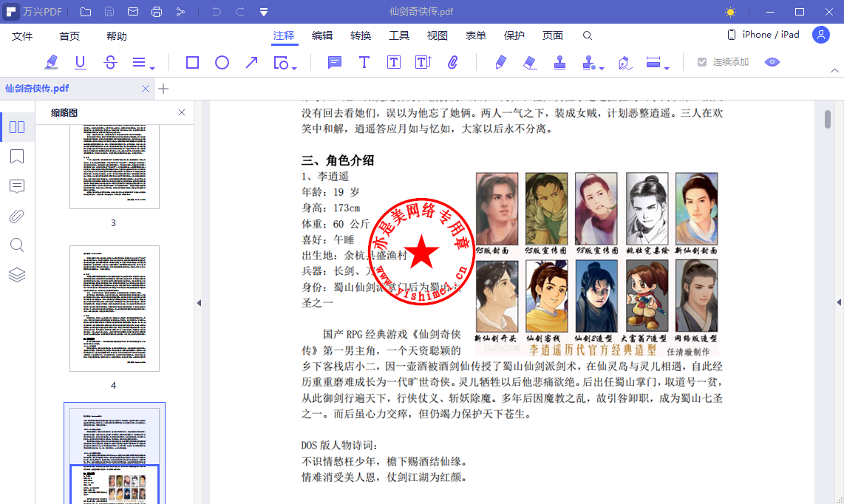Viewport: 844px width, 504px height.
Task: Select the Oval shape tool
Action: tap(222, 63)
